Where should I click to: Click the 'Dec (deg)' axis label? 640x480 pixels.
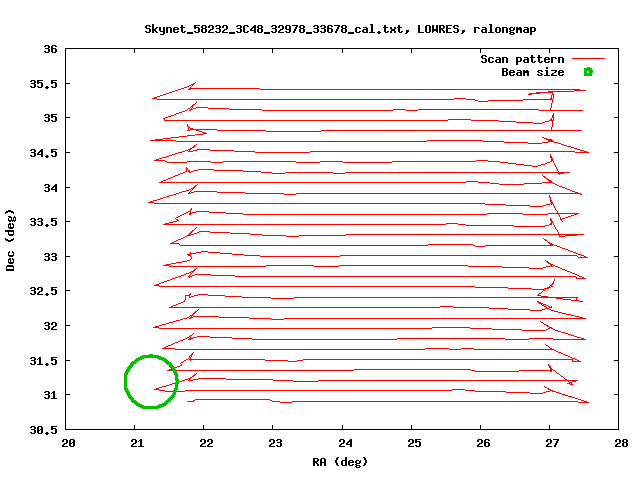pyautogui.click(x=10, y=240)
